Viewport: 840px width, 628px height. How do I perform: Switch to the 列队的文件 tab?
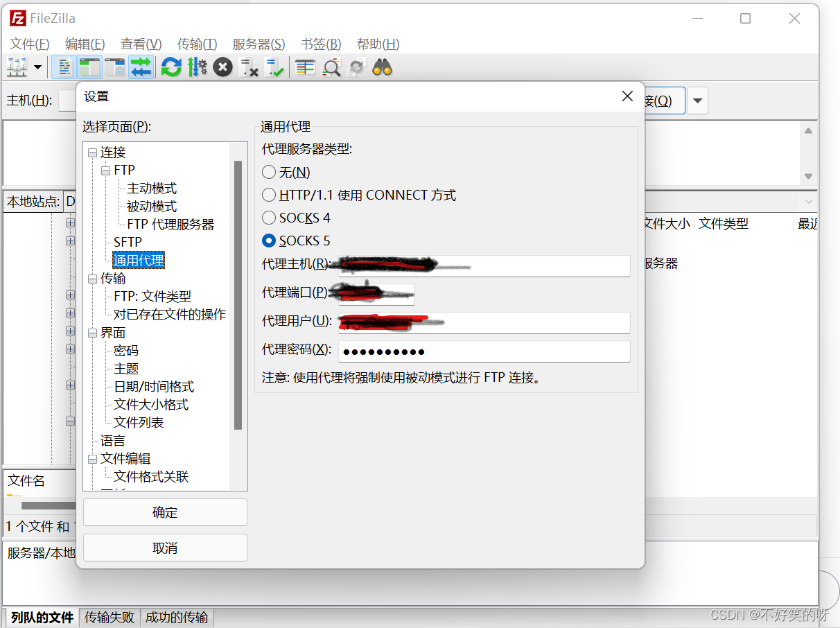point(42,617)
